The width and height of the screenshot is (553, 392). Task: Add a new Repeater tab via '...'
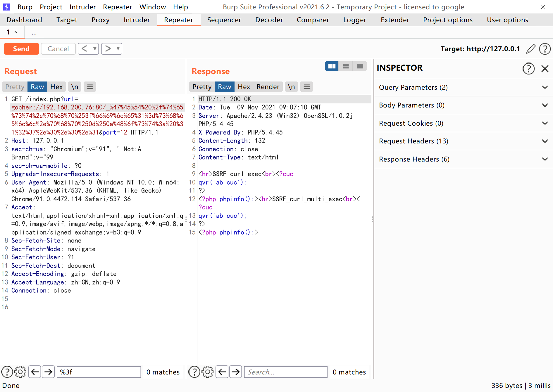pos(34,32)
